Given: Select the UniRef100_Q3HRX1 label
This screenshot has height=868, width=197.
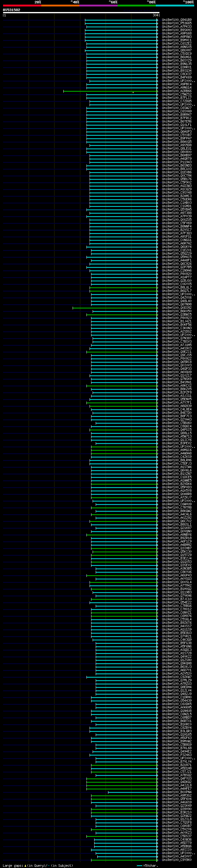Looking at the screenshot, I should coord(176,67).
